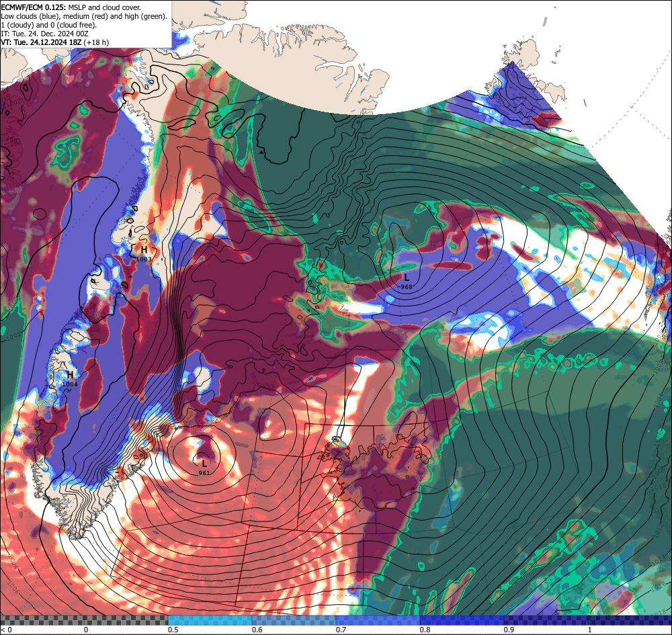The height and width of the screenshot is (635, 672).
Task: Click the '0.9' legend tick label
Action: pyautogui.click(x=509, y=630)
